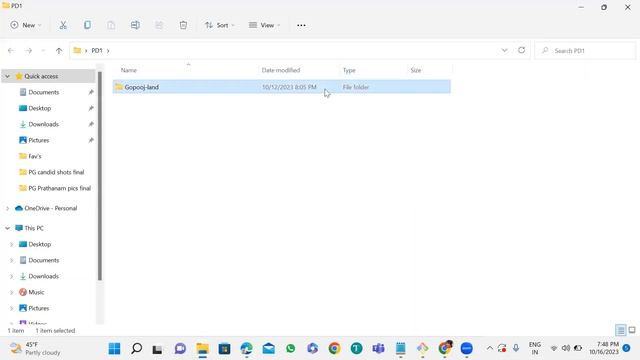Expand Desktop under This PC
The width and height of the screenshot is (640, 360).
[x=11, y=244]
